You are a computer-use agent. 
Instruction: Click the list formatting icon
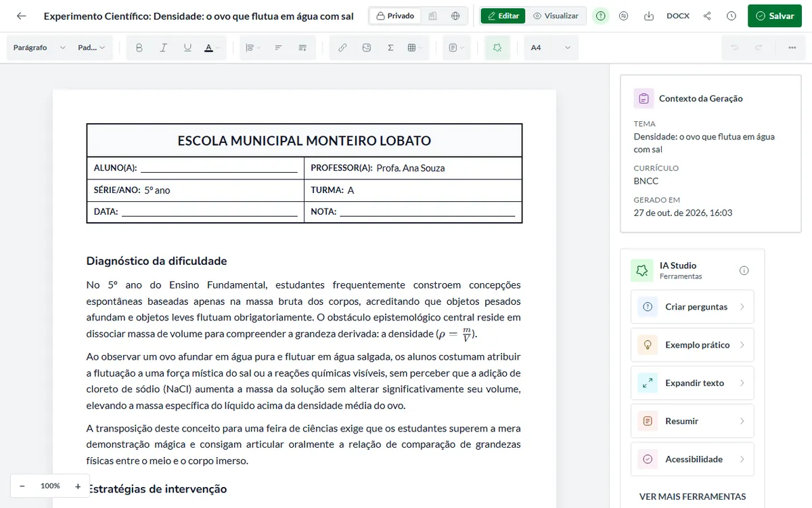tap(278, 47)
